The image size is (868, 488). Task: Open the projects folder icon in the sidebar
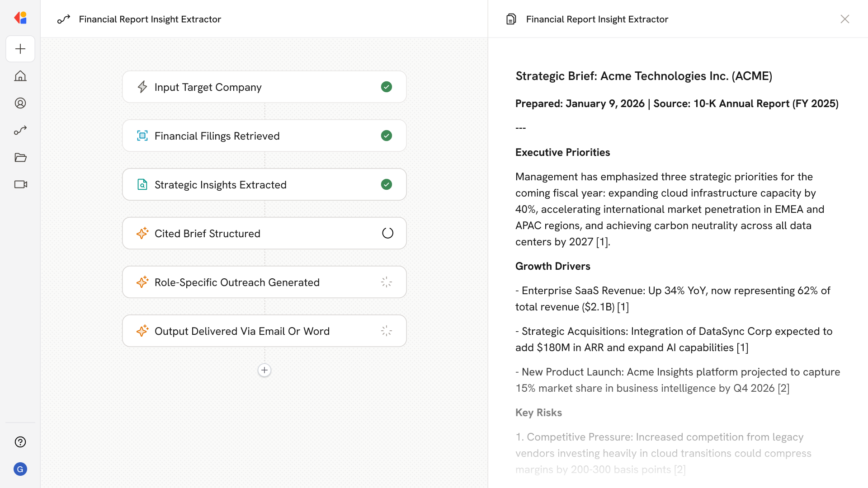(20, 157)
